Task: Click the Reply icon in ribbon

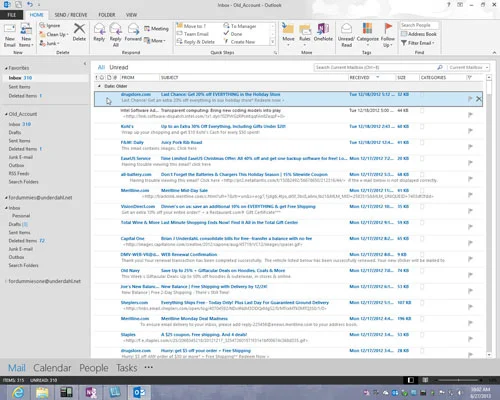Action: click(99, 32)
